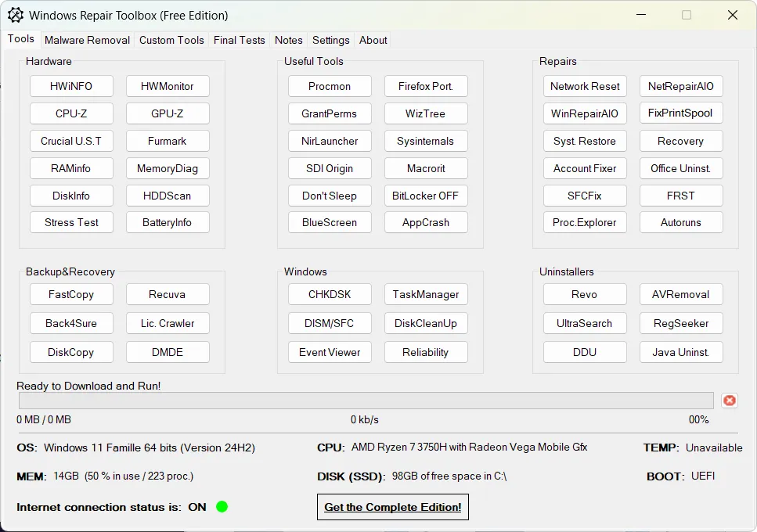Click the MEM 14GB usage text
This screenshot has height=532, width=757.
click(123, 476)
